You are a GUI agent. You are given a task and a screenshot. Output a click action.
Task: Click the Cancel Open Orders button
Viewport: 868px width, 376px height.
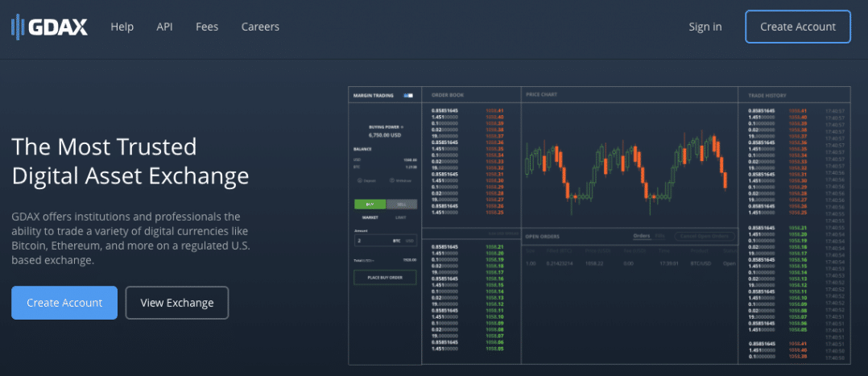705,237
